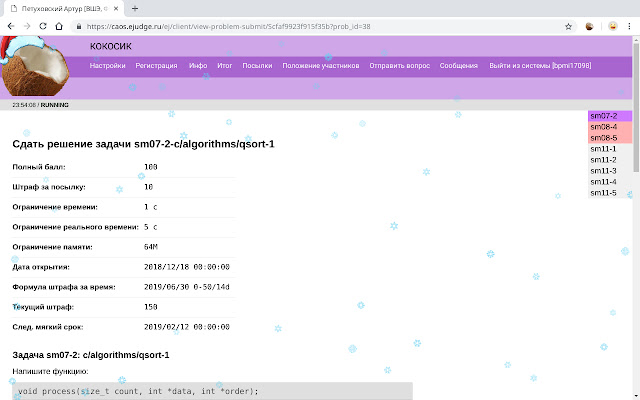This screenshot has width=640, height=400.
Task: Open the coconut extension icon
Action: coord(589,27)
